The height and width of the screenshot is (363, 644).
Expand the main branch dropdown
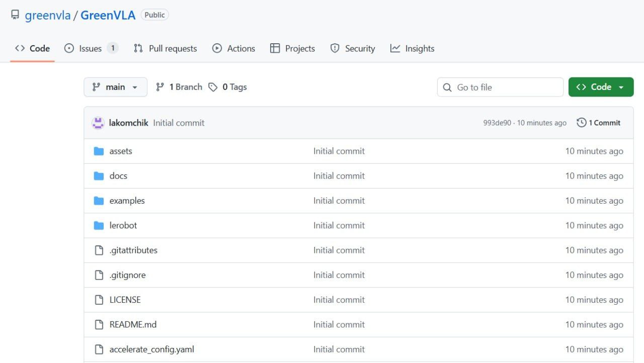tap(115, 87)
